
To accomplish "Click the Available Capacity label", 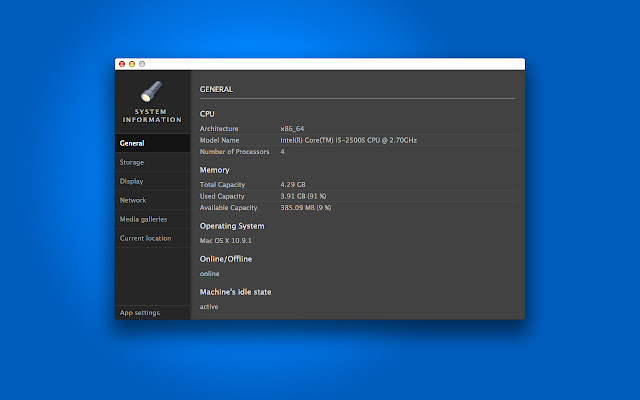I will click(x=229, y=208).
